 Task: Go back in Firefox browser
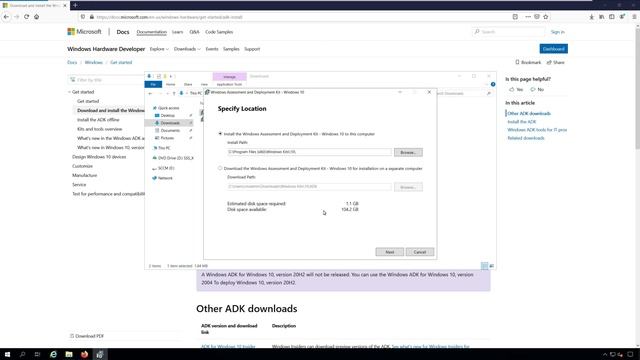pyautogui.click(x=6, y=17)
